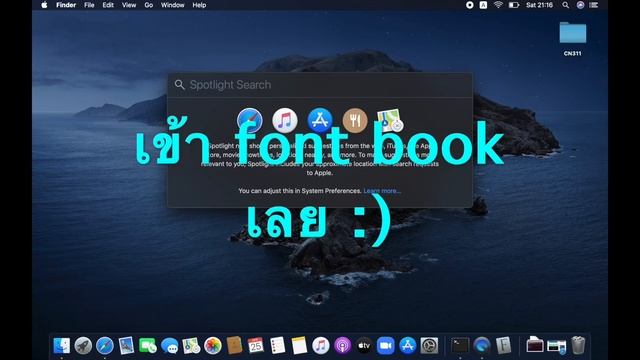Open Notes in the Dock
The image size is (640, 360).
(299, 346)
